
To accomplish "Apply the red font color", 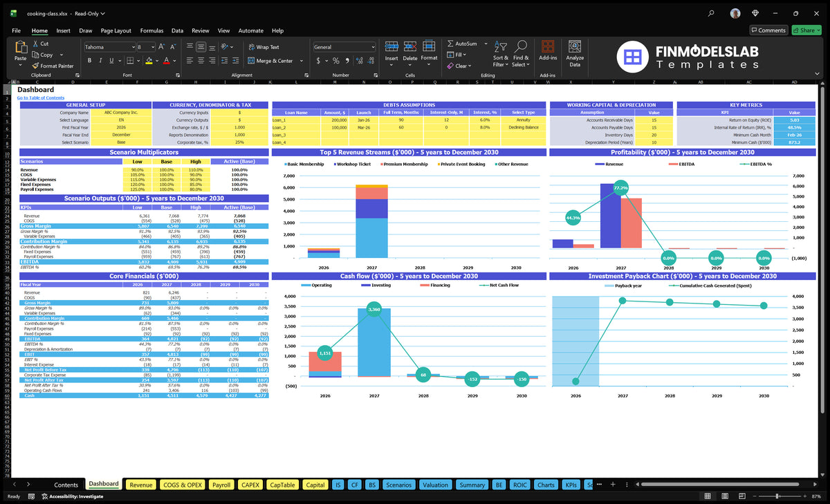I will click(x=166, y=60).
